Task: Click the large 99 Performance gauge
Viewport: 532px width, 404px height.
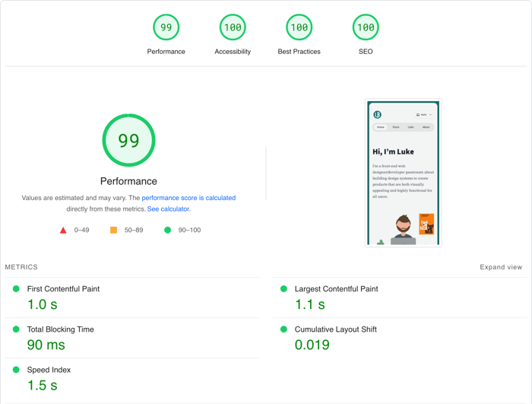Action: click(128, 140)
